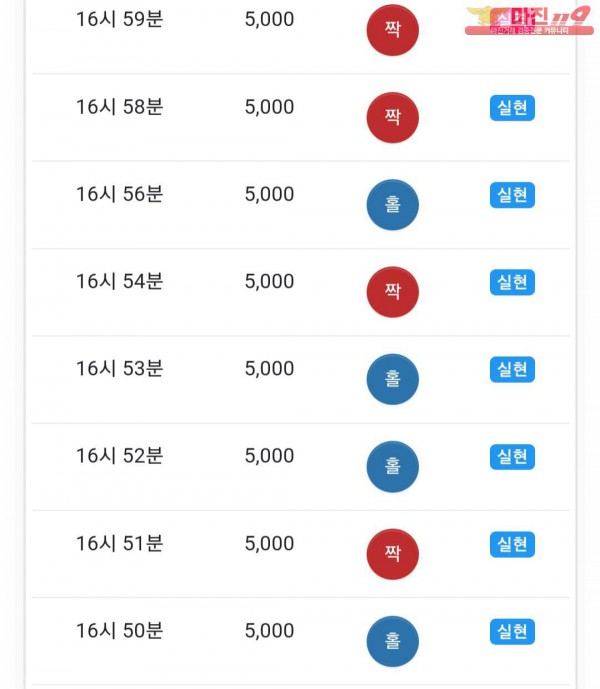This screenshot has width=600, height=689.
Task: Click the 실현 badge in the 16시 53분 row
Action: tap(513, 369)
